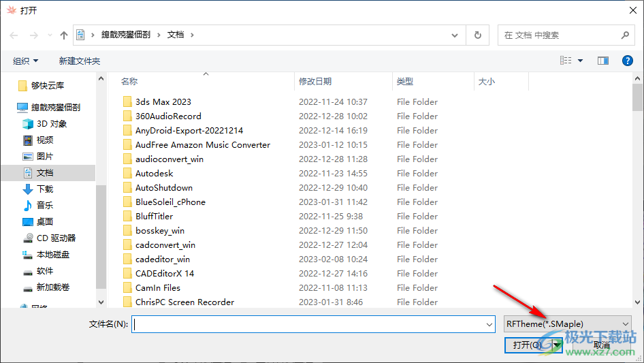Click the 3ds Max 2023 folder icon
Image resolution: width=644 pixels, height=363 pixels.
coord(127,101)
